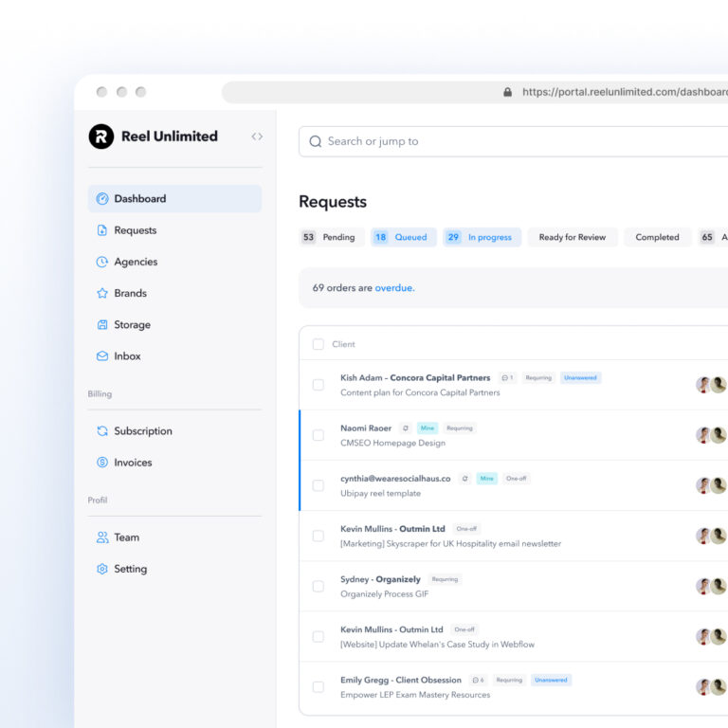
Task: Click the refresh icon next to Naomi Raoer
Action: pyautogui.click(x=406, y=428)
